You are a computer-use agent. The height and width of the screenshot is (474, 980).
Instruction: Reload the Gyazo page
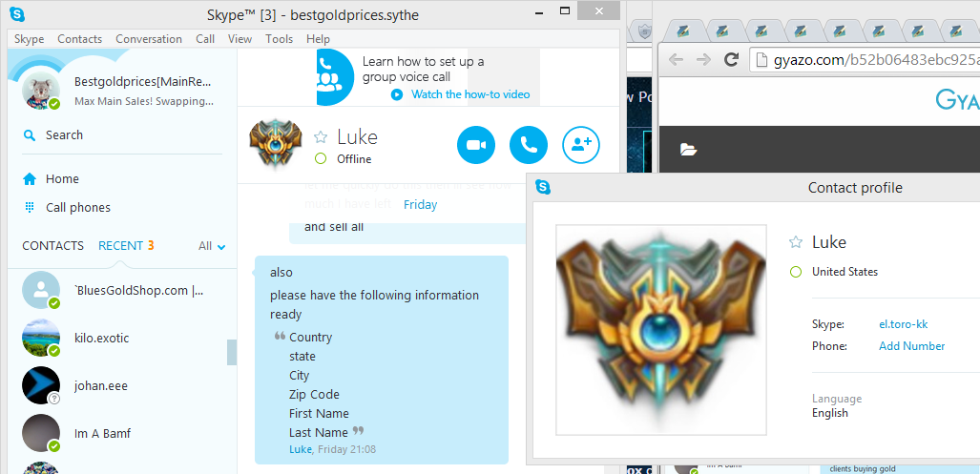(x=731, y=60)
